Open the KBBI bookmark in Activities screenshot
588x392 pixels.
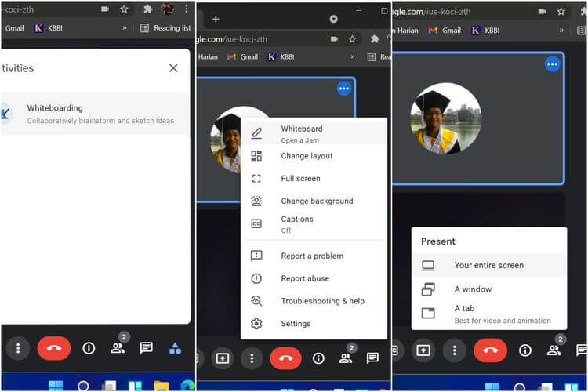click(x=49, y=28)
